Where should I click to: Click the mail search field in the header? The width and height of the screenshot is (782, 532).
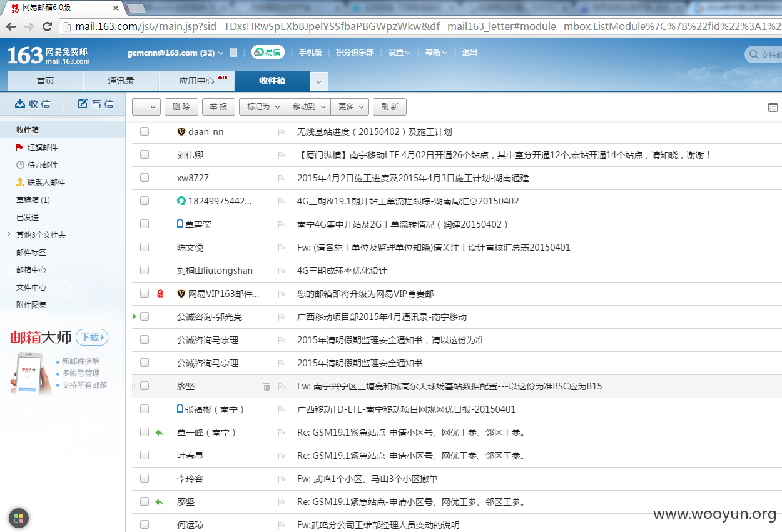point(764,55)
